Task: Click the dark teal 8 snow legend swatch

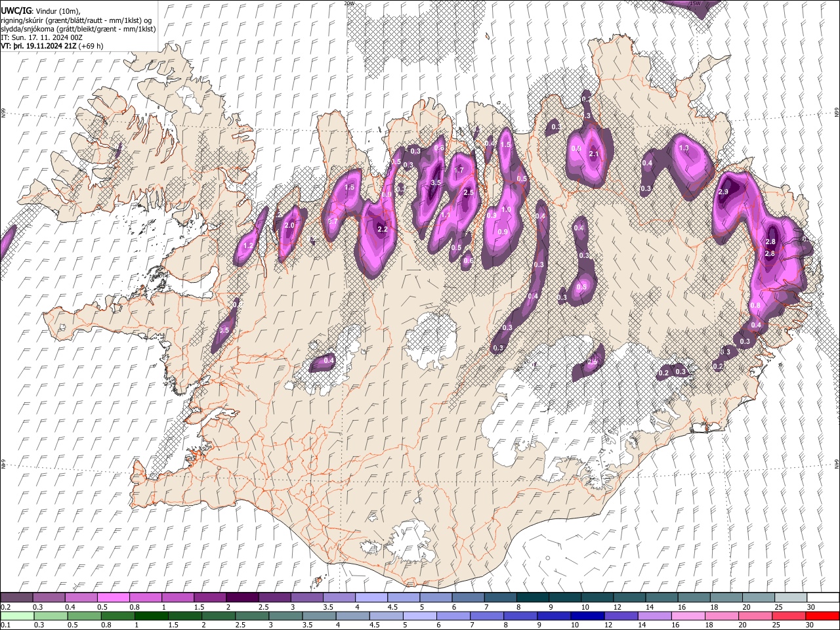Action: 532,598
